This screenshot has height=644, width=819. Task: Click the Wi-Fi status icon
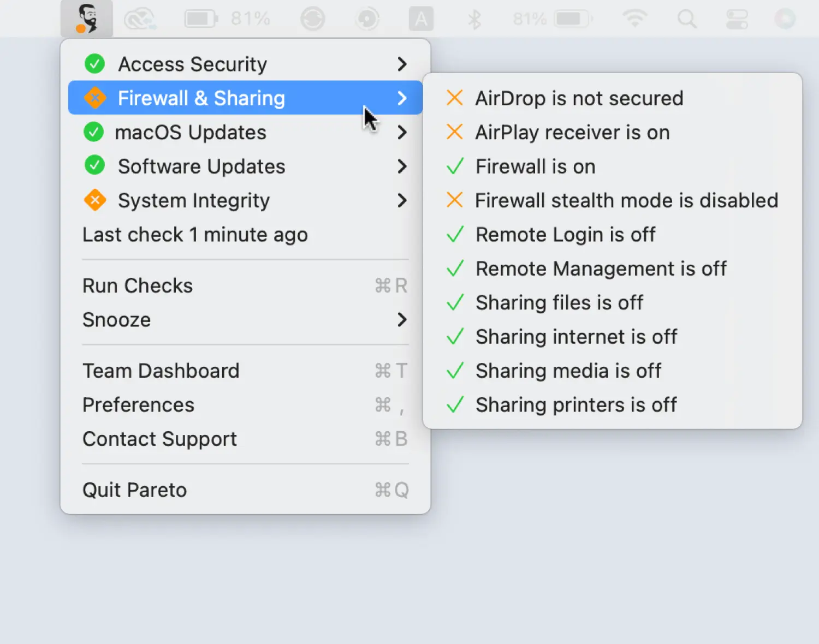pyautogui.click(x=634, y=19)
